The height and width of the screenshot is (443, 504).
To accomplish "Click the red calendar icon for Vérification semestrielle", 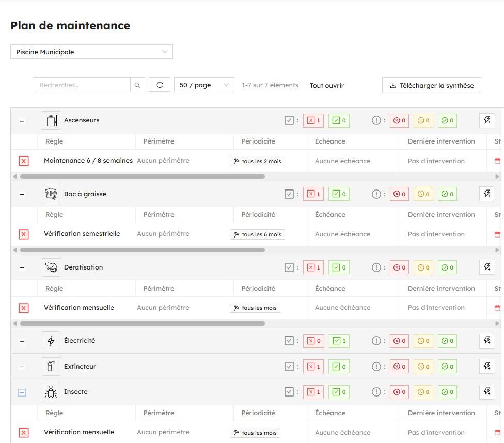I will click(496, 234).
